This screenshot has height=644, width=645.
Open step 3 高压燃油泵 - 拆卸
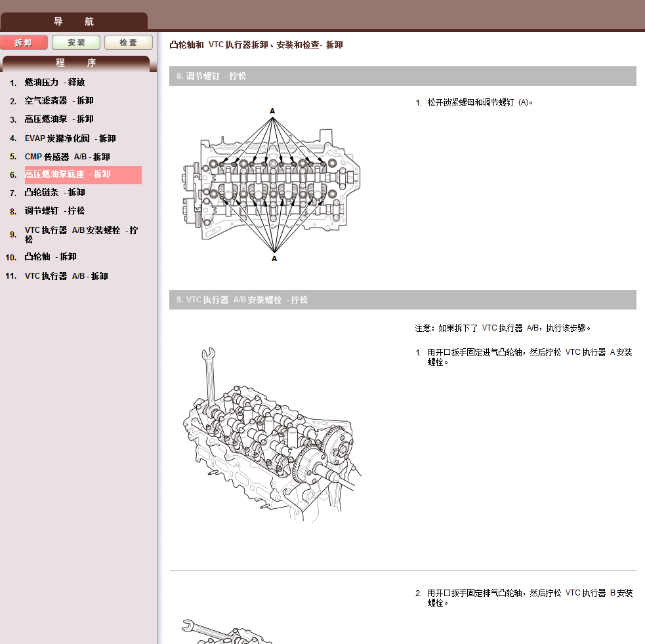click(x=59, y=119)
